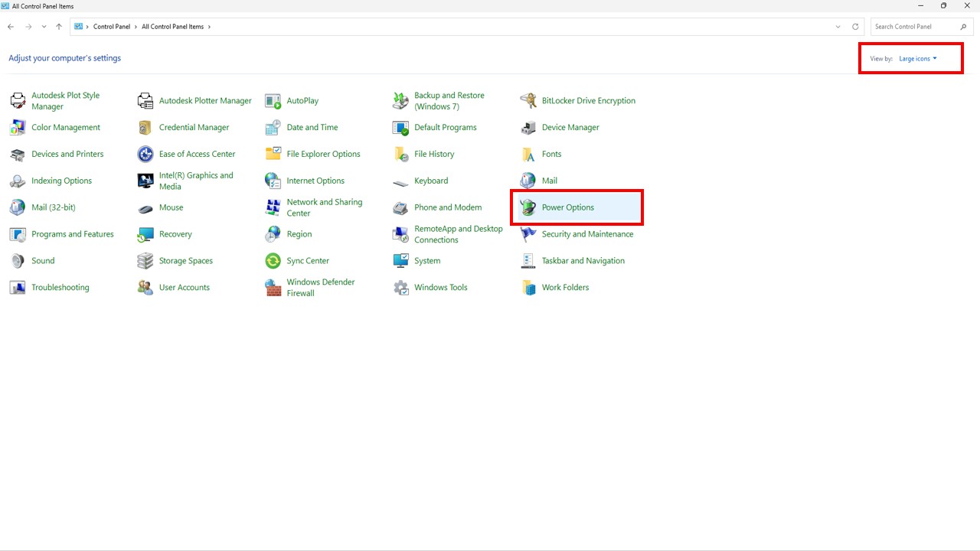Click the Search Control Panel field
Screen dimensions: 980x551
pos(915,27)
